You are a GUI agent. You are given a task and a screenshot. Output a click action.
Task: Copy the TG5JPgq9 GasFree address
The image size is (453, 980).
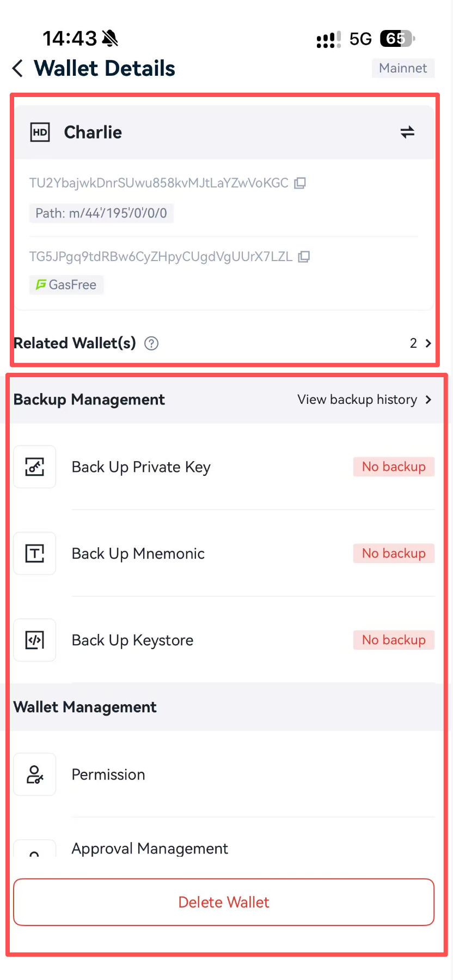[304, 257]
